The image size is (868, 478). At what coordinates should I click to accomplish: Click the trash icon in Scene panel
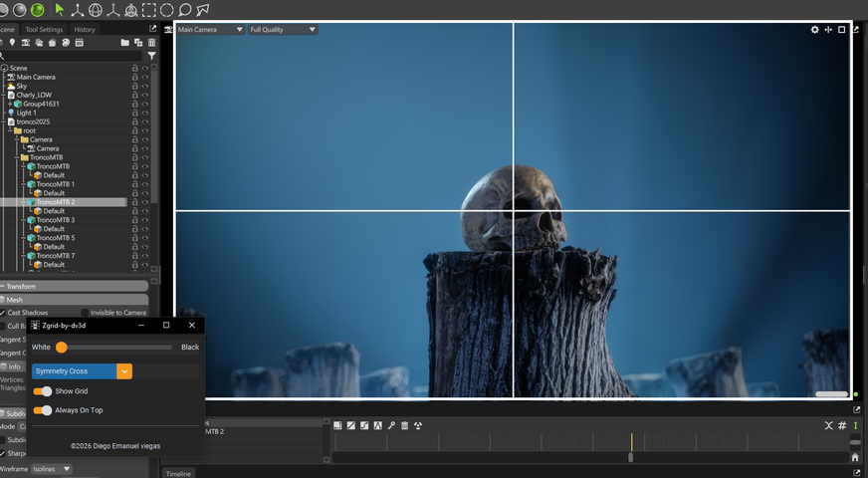pos(151,43)
